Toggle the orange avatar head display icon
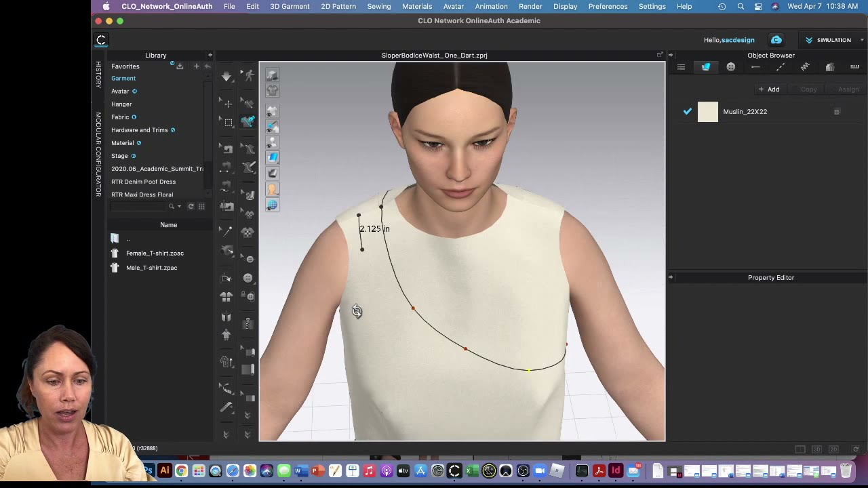868x488 pixels. [x=272, y=190]
